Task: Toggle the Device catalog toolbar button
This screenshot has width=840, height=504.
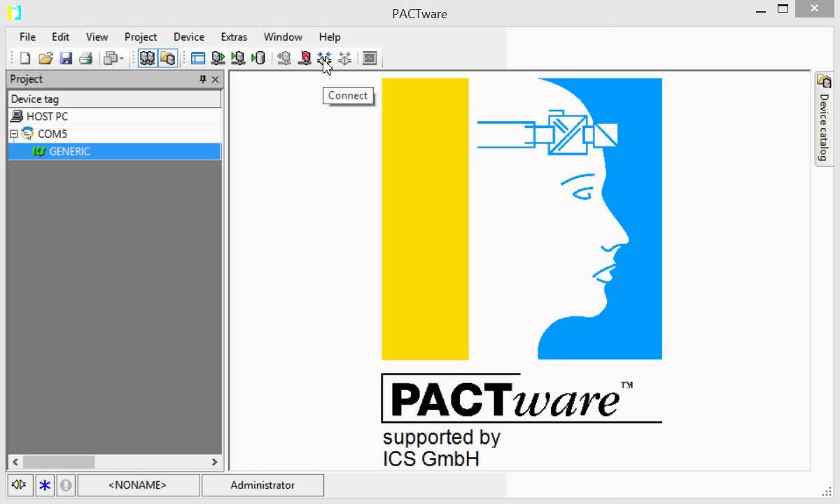Action: pyautogui.click(x=167, y=59)
